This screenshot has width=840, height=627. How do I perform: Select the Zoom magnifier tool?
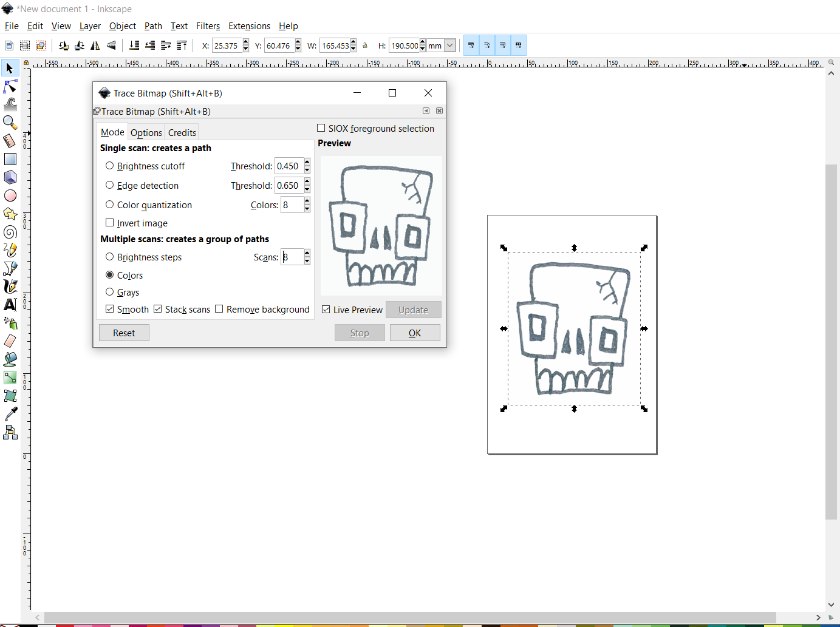pyautogui.click(x=10, y=123)
